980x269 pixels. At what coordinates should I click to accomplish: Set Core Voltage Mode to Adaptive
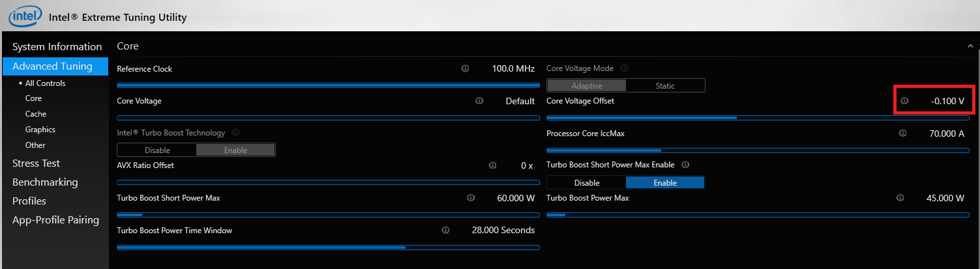click(586, 85)
